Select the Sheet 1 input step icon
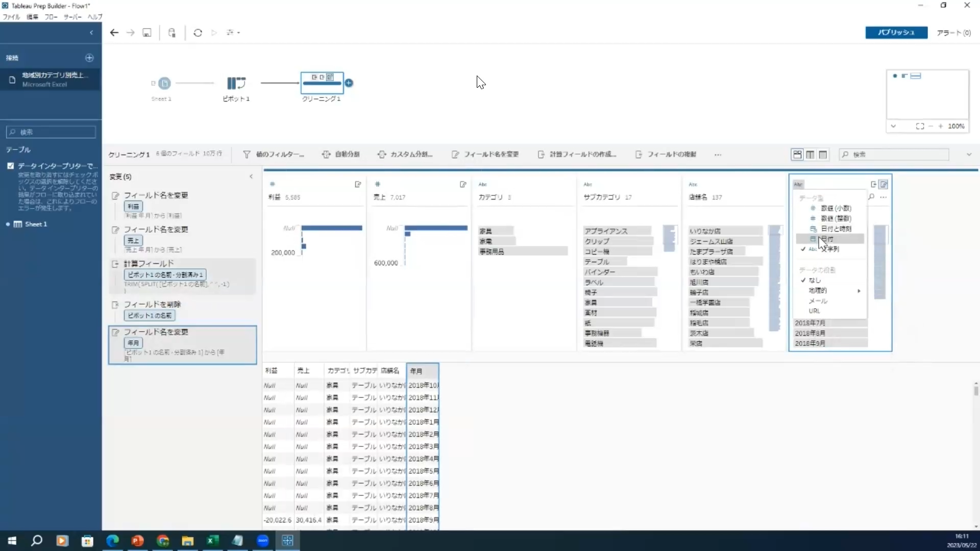 tap(164, 83)
